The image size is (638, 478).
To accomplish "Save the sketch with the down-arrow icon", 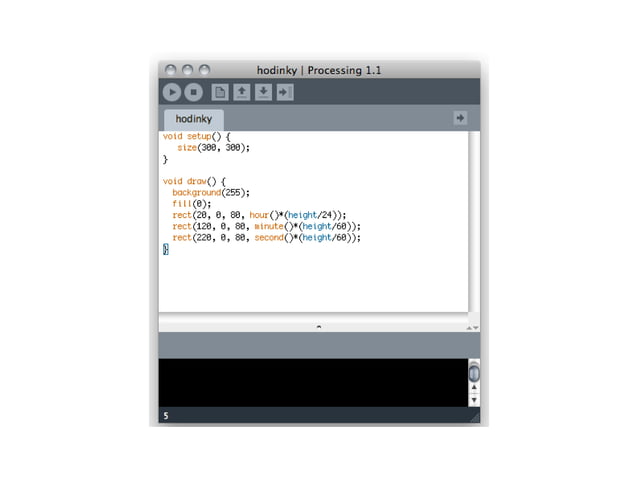I will click(x=263, y=92).
